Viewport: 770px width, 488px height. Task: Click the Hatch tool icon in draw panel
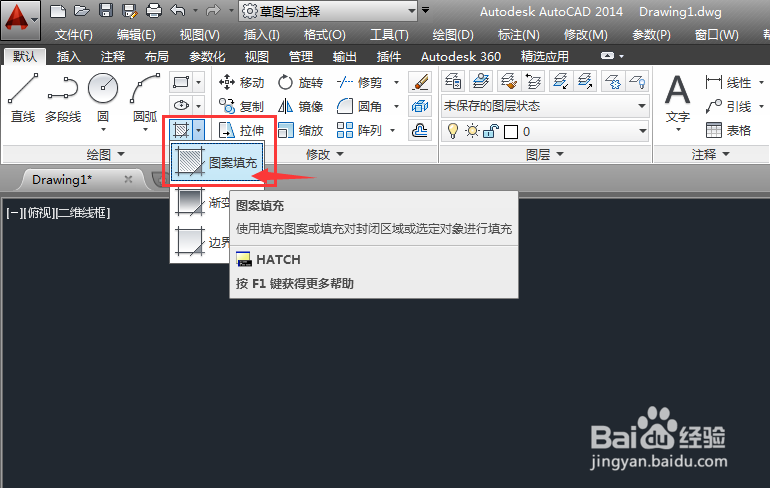[181, 130]
